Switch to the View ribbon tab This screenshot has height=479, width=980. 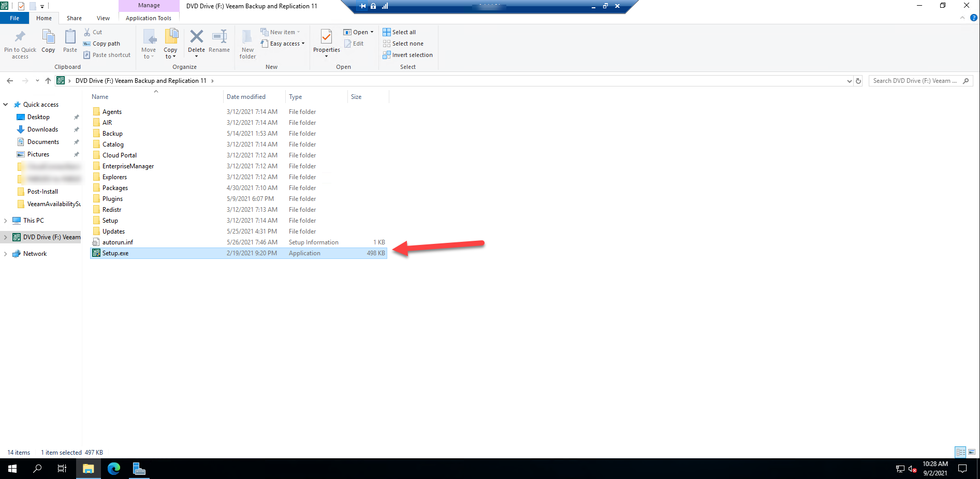click(103, 18)
